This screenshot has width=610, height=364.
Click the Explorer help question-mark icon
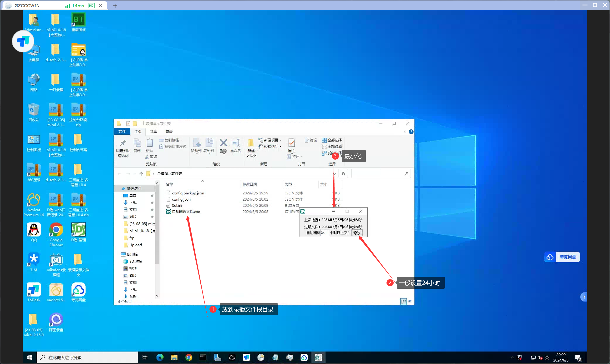(411, 132)
